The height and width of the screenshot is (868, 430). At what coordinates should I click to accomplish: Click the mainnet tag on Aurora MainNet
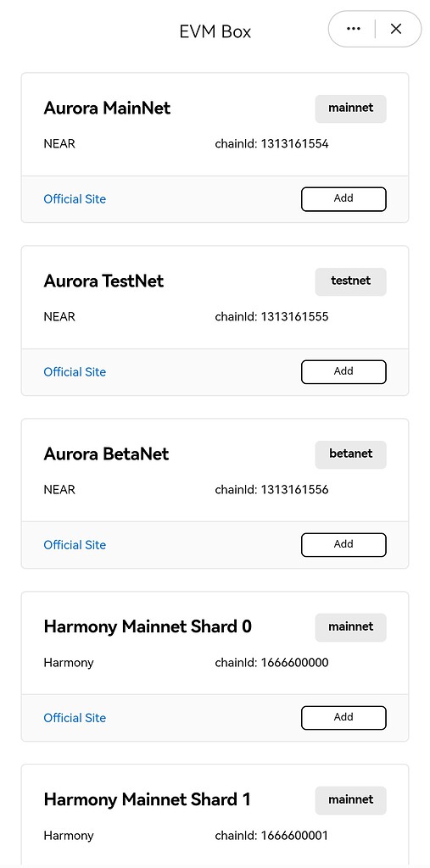[x=351, y=108]
